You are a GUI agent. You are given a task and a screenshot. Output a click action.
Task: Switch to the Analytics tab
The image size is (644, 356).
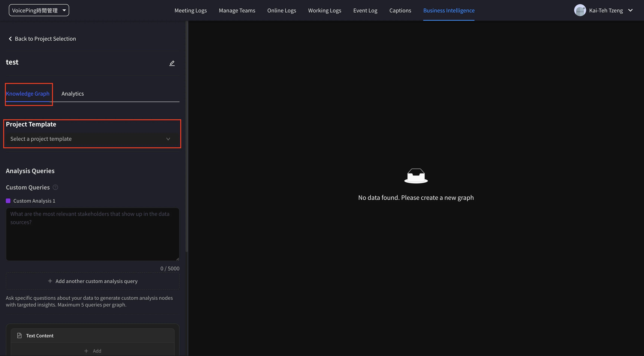pyautogui.click(x=73, y=94)
